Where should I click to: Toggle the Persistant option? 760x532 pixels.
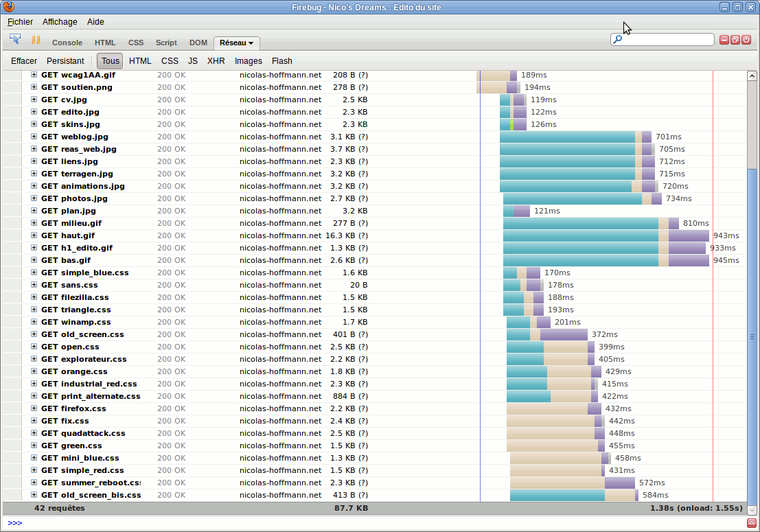pos(65,61)
